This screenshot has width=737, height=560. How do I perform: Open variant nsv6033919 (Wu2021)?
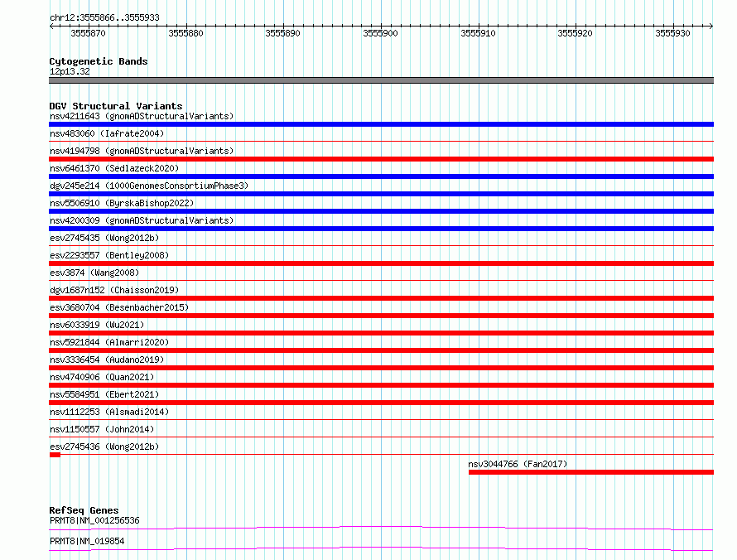coord(97,325)
